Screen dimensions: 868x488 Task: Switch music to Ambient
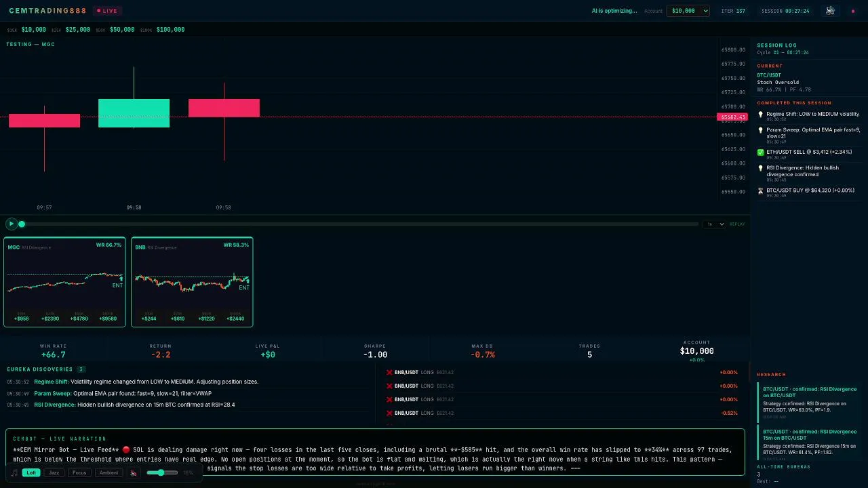[x=108, y=472]
